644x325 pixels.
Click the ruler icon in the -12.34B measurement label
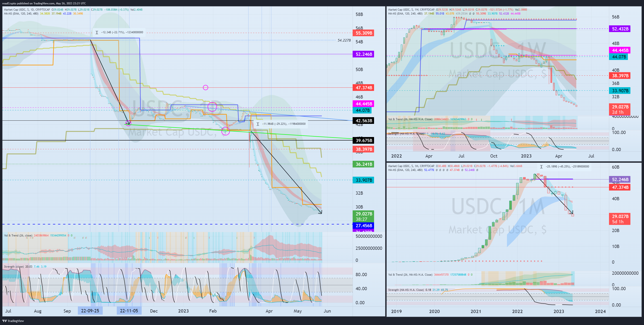(97, 32)
